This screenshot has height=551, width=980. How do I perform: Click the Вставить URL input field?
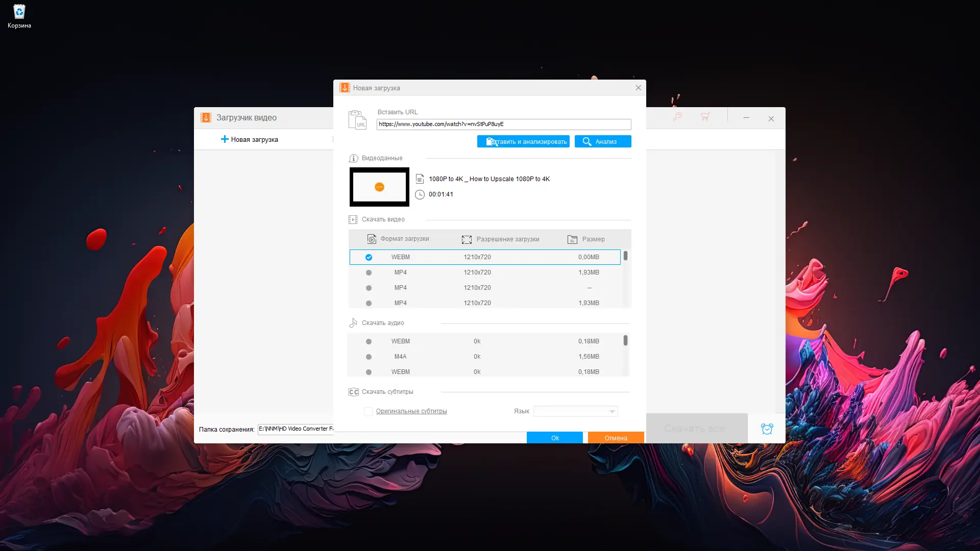503,124
